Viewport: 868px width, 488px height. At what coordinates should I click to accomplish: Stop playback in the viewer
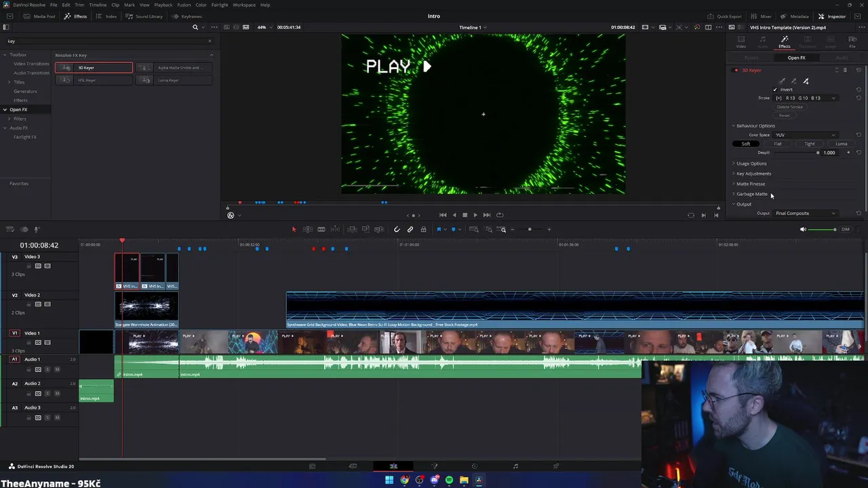tap(465, 215)
